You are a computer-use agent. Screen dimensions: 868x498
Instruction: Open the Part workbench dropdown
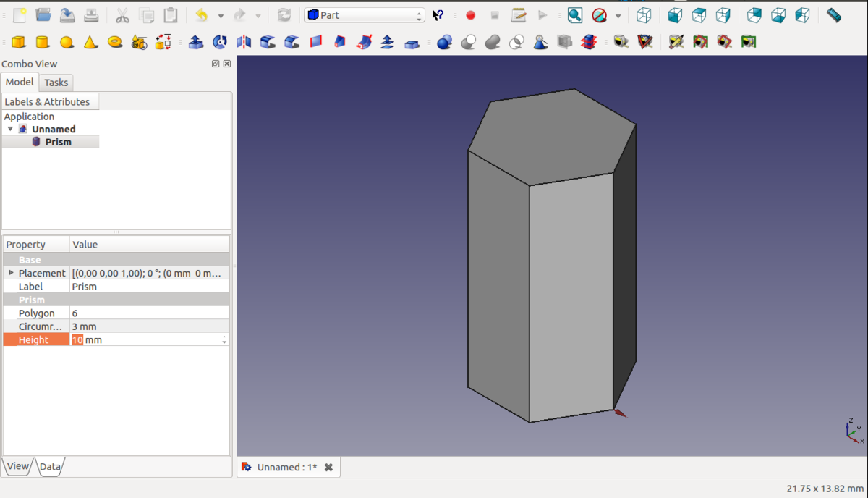(x=364, y=15)
